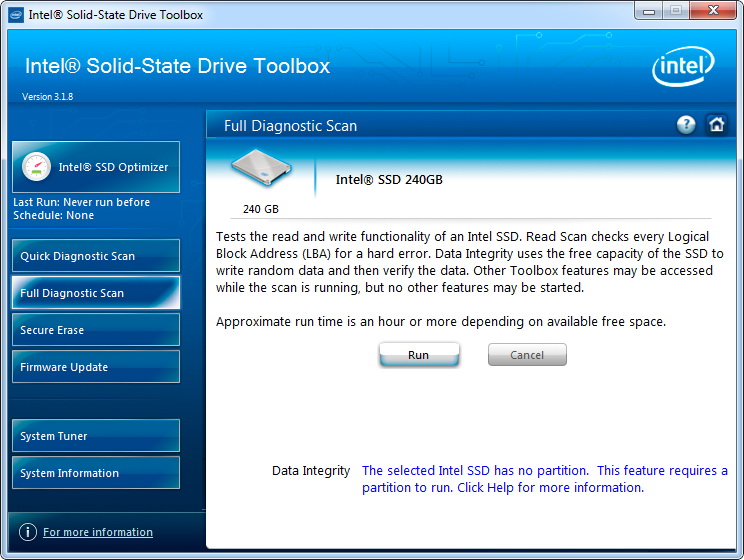
Task: Click the Intel app icon in title bar
Action: 16,15
